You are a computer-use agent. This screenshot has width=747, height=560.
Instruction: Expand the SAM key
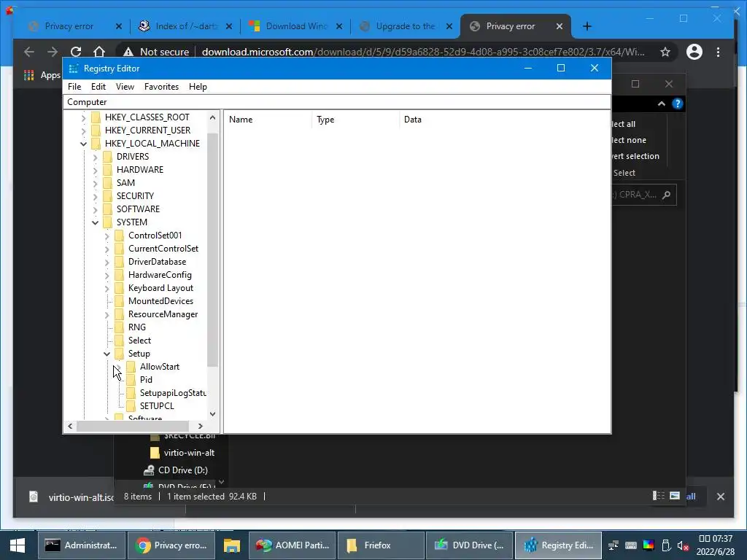click(x=95, y=183)
